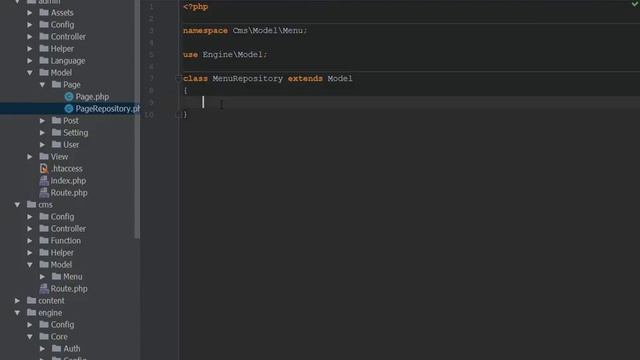Collapse the admin Model folder arrow

[x=30, y=73]
